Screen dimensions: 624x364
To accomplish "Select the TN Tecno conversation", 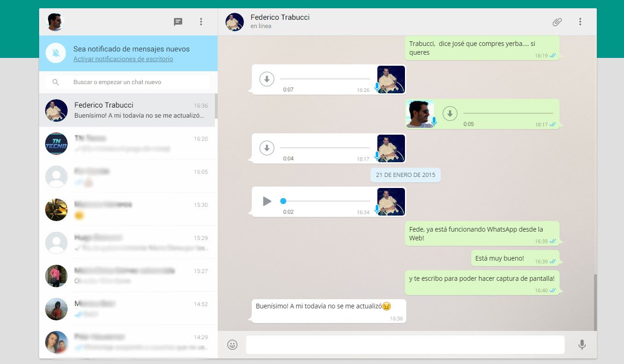I will pyautogui.click(x=127, y=143).
